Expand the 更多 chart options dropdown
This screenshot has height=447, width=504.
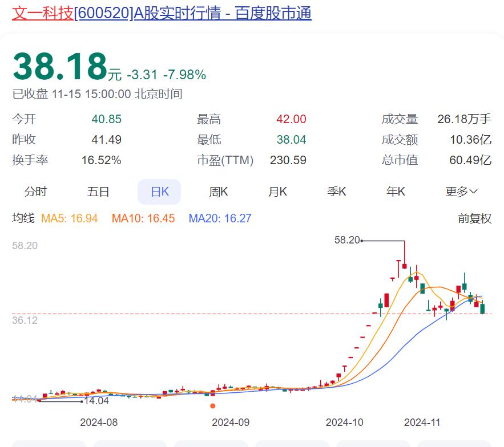462,192
